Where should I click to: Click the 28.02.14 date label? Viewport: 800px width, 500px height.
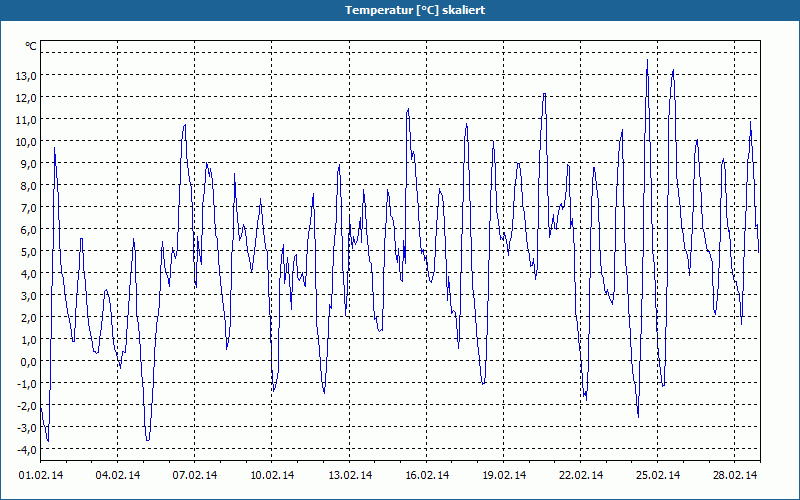pos(735,475)
